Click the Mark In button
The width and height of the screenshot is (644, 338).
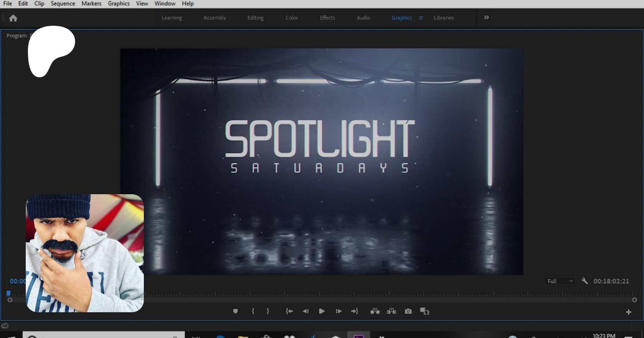253,311
